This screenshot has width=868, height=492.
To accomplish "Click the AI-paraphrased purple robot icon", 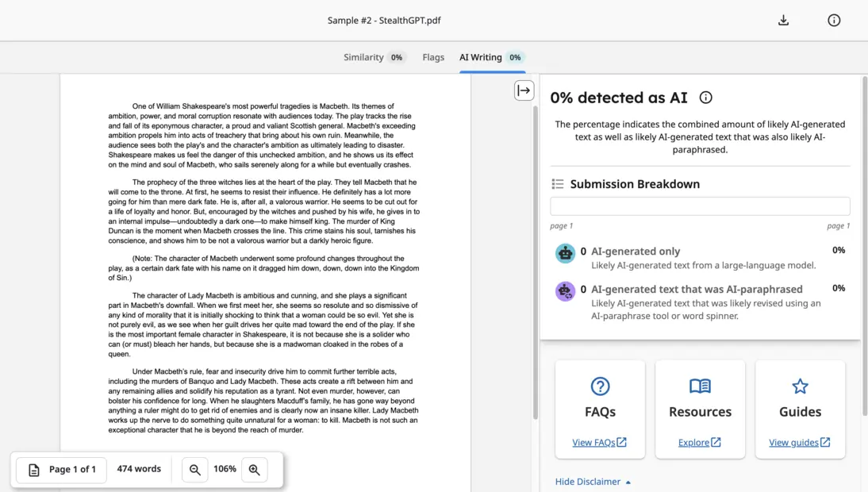I will click(x=565, y=291).
